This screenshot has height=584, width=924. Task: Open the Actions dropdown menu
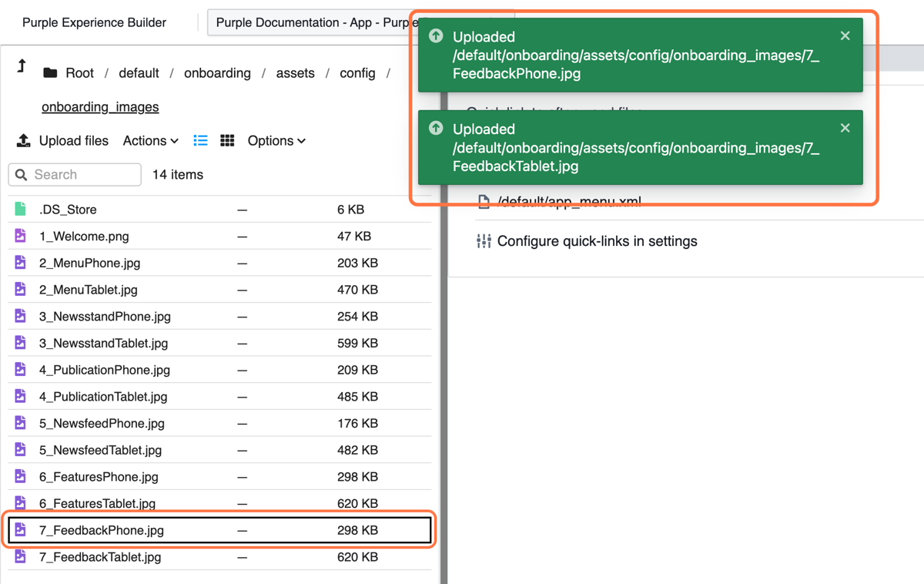point(151,140)
